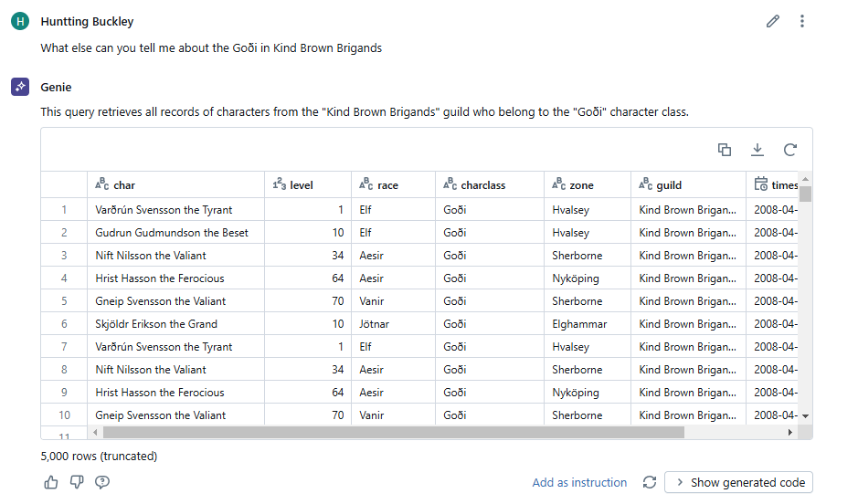Give the response a thumbs down
This screenshot has width=858, height=504.
pos(77,482)
